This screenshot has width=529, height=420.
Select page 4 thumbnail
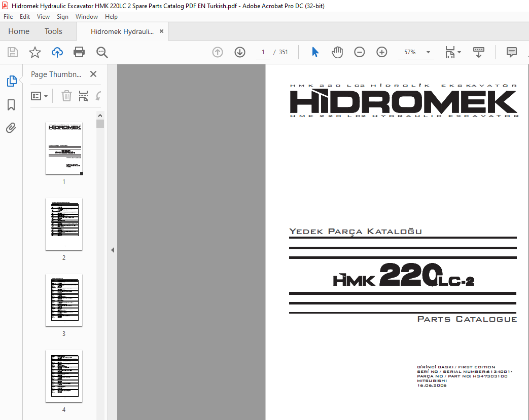pyautogui.click(x=64, y=376)
